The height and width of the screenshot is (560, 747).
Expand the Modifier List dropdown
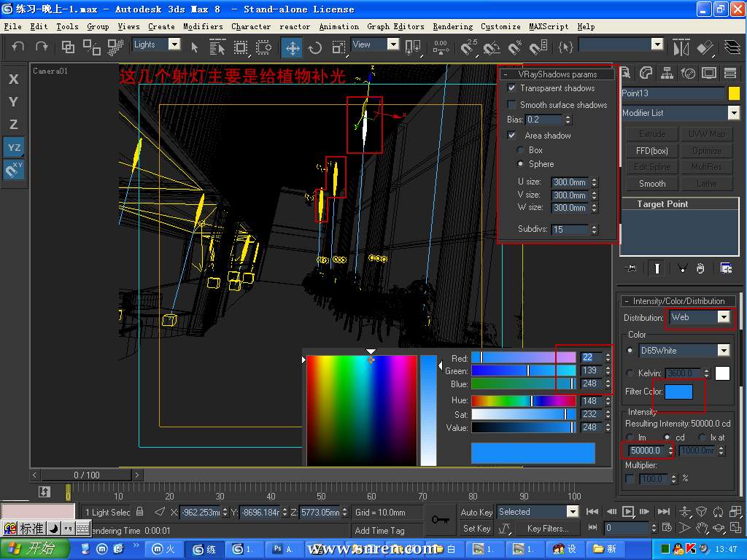pyautogui.click(x=733, y=113)
